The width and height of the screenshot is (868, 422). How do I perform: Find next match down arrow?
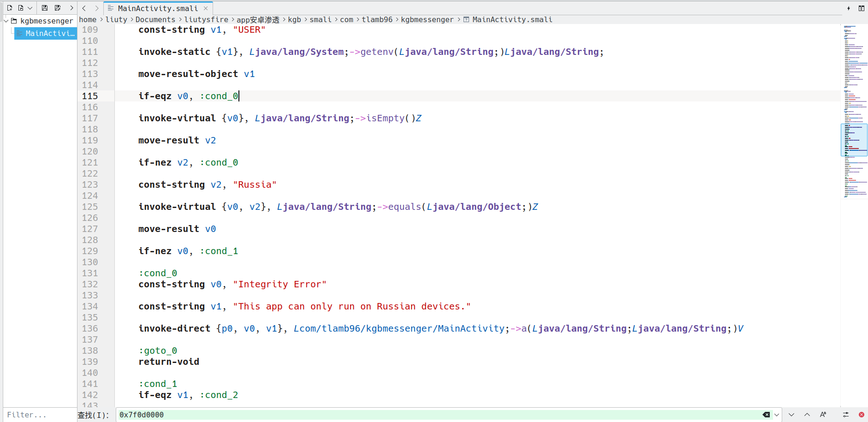(791, 415)
